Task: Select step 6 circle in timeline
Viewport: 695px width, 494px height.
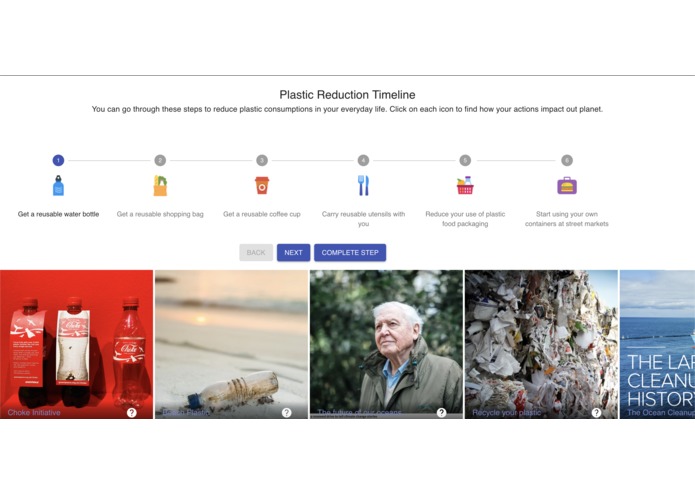Action: click(x=567, y=160)
